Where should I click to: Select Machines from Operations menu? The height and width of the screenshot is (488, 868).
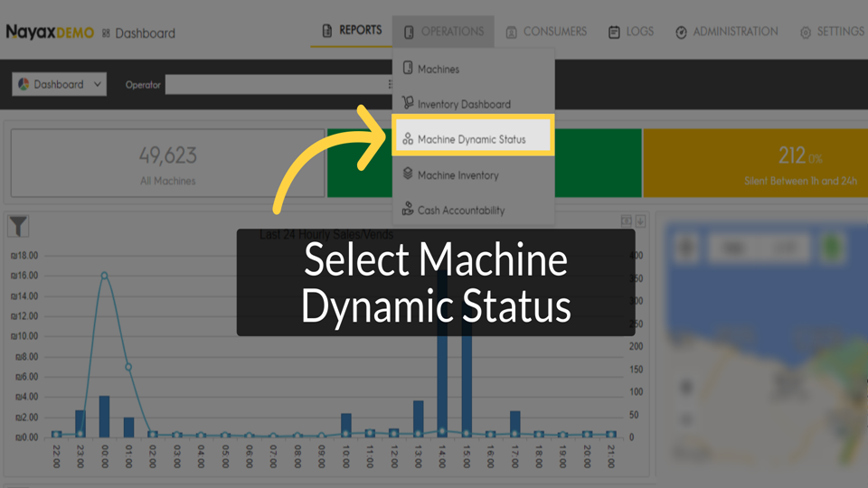473,69
